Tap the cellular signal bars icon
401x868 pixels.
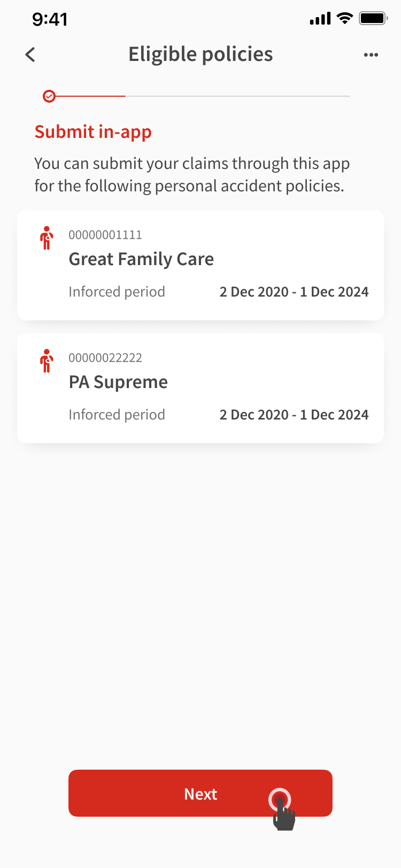[x=320, y=19]
